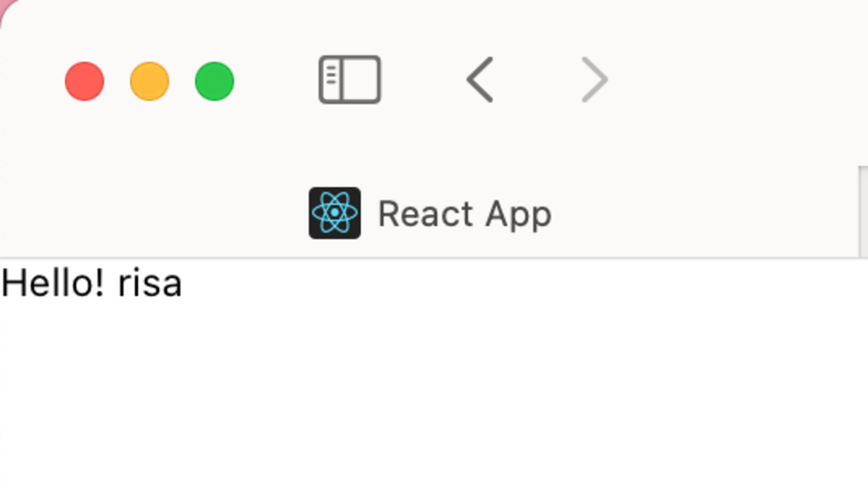Viewport: 868px width, 488px height.
Task: Go back with the left chevron
Action: (480, 80)
